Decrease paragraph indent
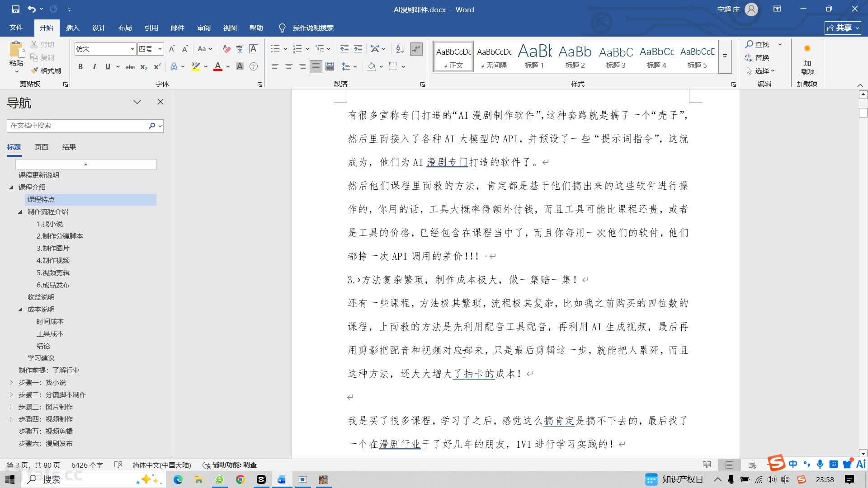 click(344, 49)
